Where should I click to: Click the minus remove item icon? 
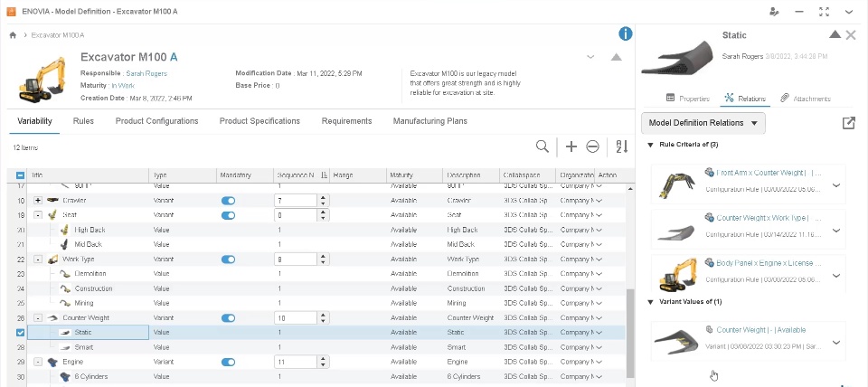pos(592,146)
